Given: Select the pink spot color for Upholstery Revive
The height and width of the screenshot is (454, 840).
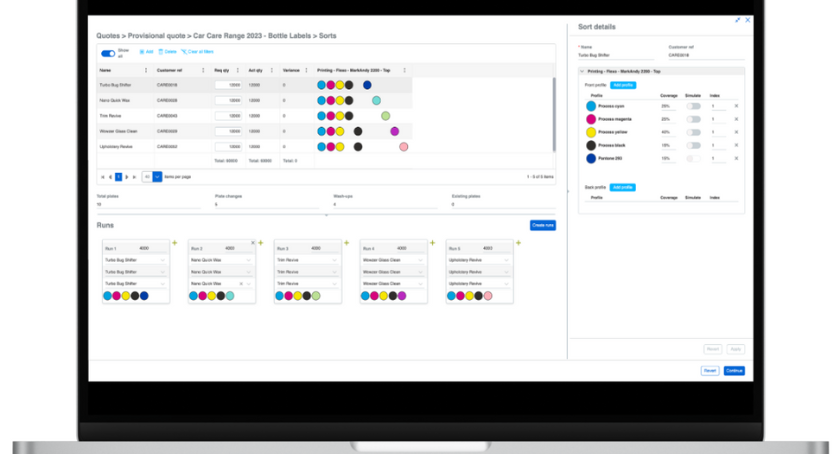Looking at the screenshot, I should pos(404,147).
